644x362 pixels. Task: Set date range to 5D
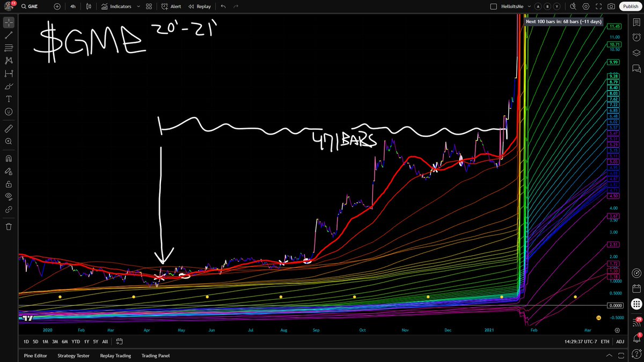(x=35, y=342)
